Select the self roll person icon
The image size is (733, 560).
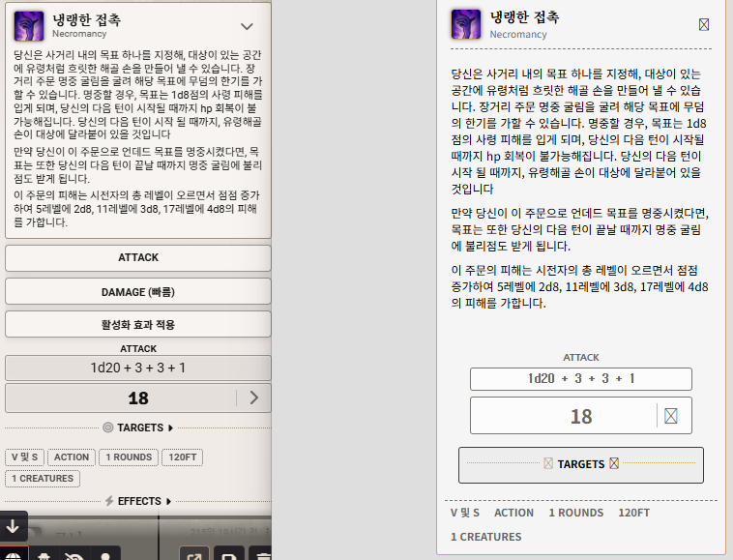105,554
